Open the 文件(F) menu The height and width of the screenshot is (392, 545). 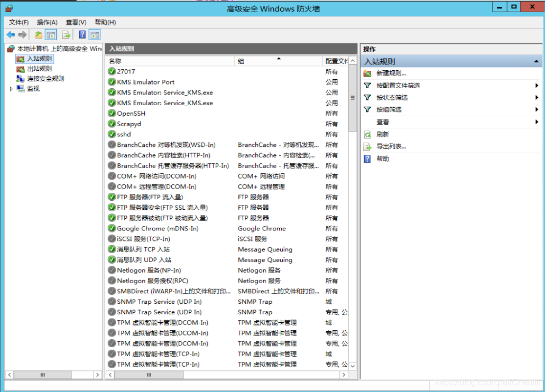click(19, 22)
